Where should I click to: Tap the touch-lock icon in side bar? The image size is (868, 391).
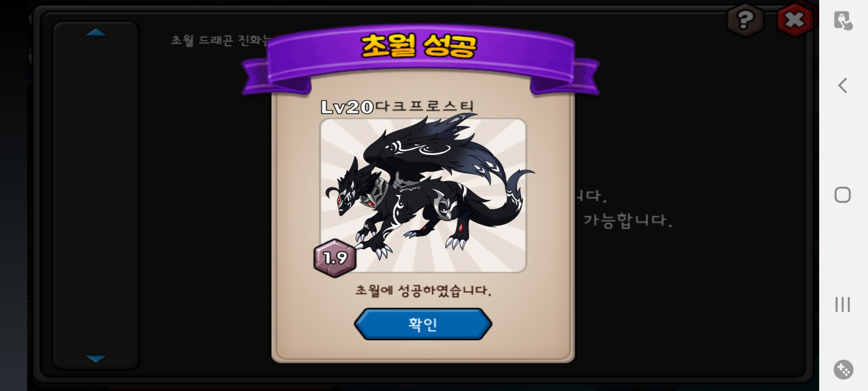[843, 20]
